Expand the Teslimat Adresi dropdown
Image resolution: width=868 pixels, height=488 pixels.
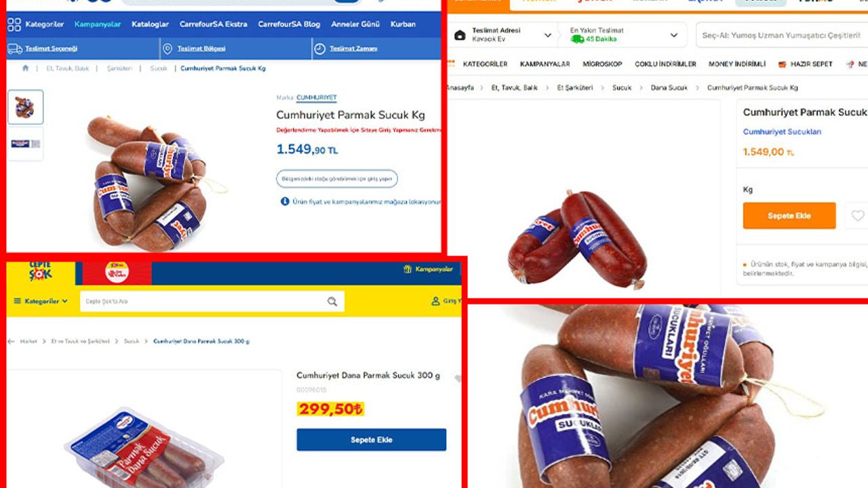click(548, 35)
